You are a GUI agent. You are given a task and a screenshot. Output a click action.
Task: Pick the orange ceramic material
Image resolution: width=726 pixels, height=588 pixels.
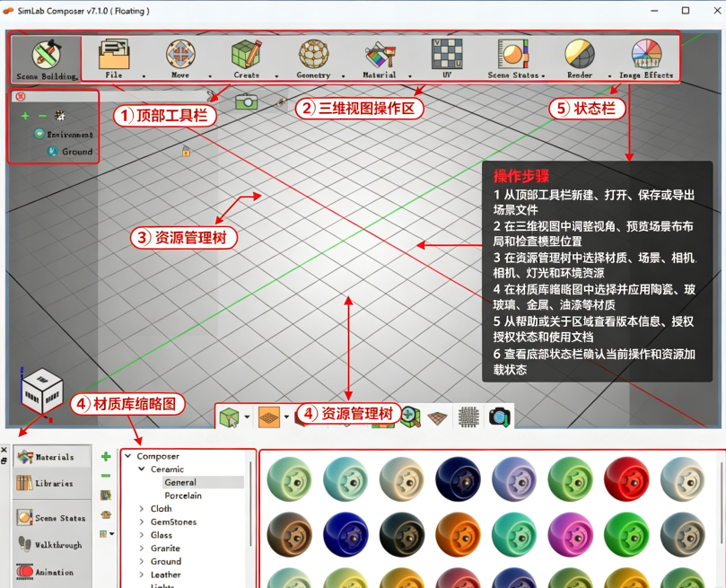point(458,535)
